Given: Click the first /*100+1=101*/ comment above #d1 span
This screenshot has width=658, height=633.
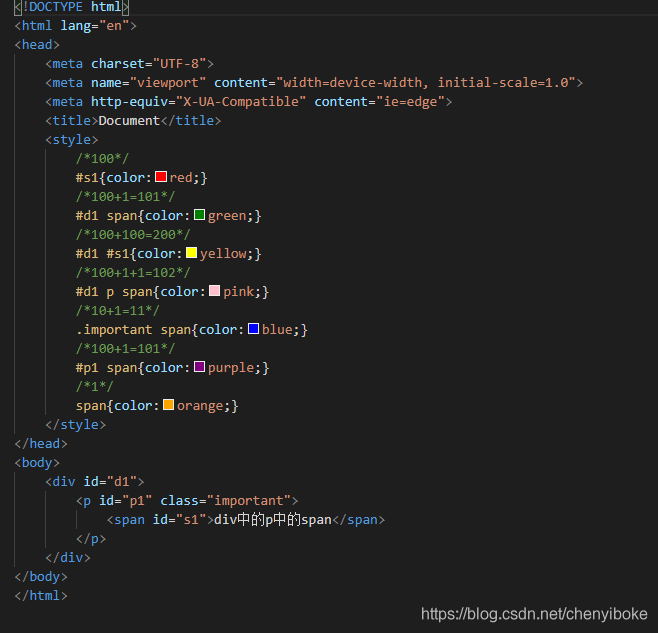Looking at the screenshot, I should coord(125,197).
